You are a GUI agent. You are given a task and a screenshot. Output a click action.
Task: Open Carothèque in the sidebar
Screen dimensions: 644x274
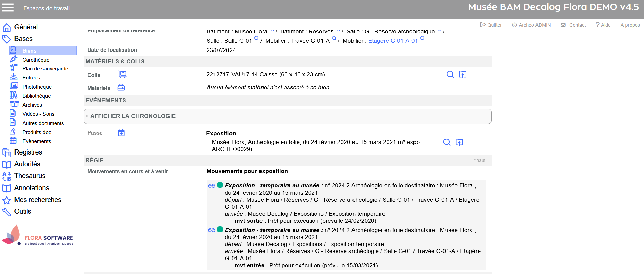[x=36, y=60]
